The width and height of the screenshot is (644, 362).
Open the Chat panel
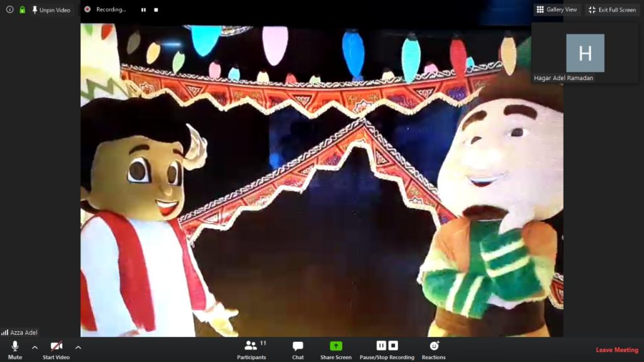point(297,349)
